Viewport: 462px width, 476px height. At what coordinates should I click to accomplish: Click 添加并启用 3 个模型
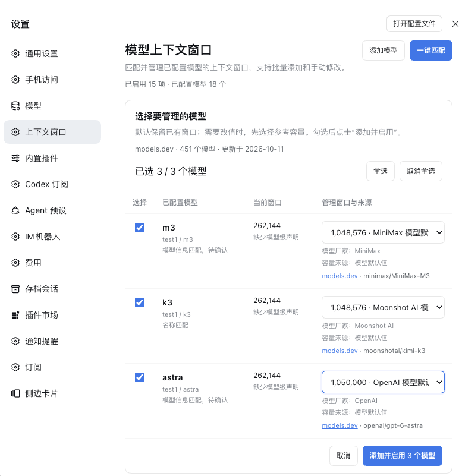tap(402, 456)
